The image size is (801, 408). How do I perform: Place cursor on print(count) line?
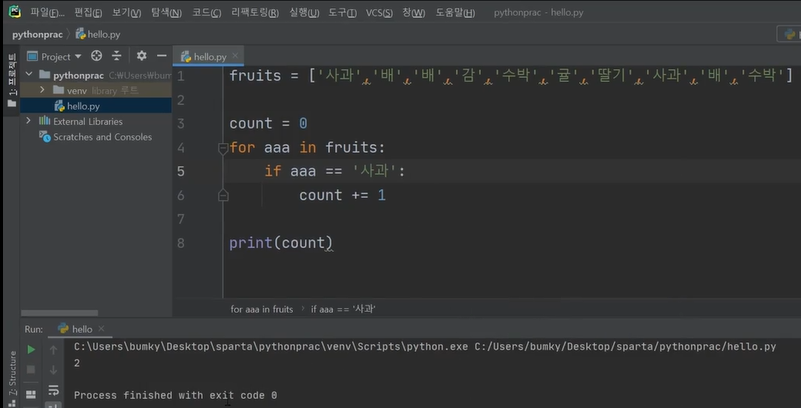(281, 243)
